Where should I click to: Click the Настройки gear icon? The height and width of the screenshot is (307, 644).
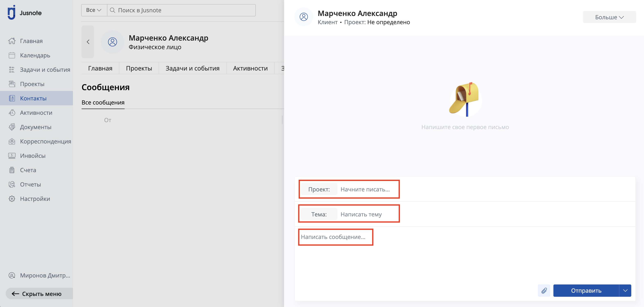(12, 199)
